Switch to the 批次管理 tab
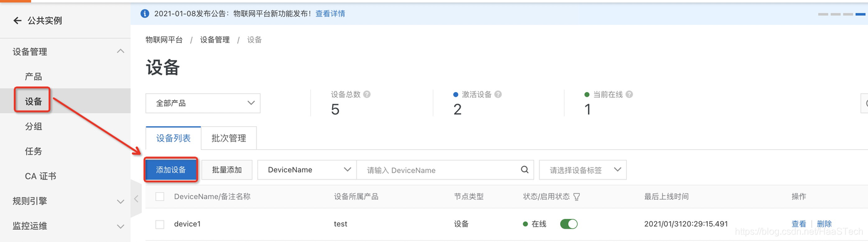The width and height of the screenshot is (868, 242). [x=229, y=138]
